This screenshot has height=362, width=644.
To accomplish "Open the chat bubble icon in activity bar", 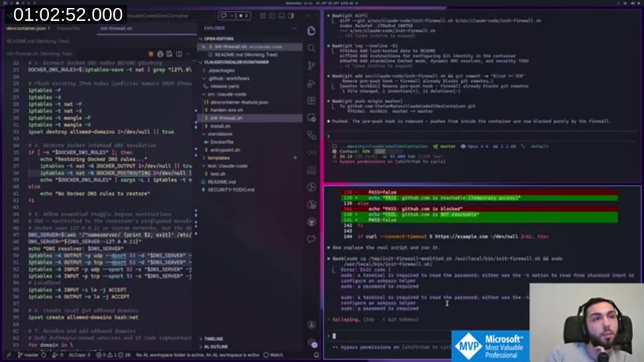I will coord(311,239).
